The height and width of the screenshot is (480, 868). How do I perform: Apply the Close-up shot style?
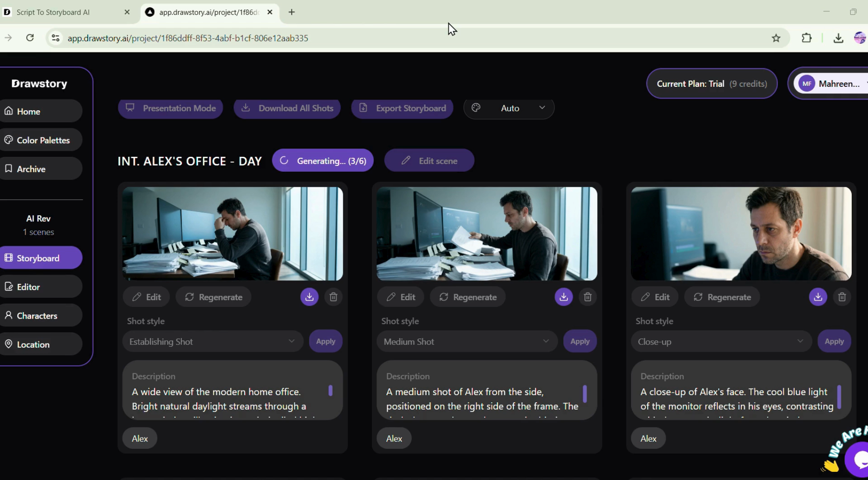click(x=834, y=341)
